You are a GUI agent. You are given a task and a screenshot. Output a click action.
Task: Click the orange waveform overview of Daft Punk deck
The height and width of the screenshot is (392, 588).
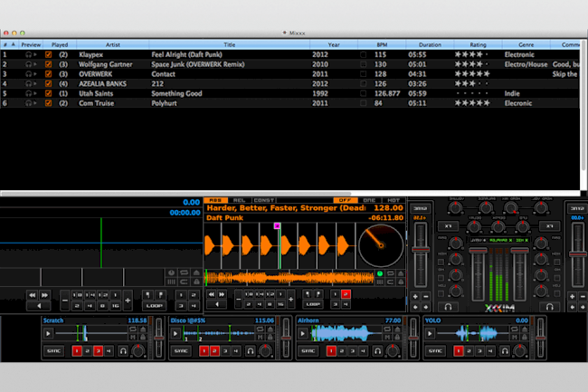[x=289, y=275]
